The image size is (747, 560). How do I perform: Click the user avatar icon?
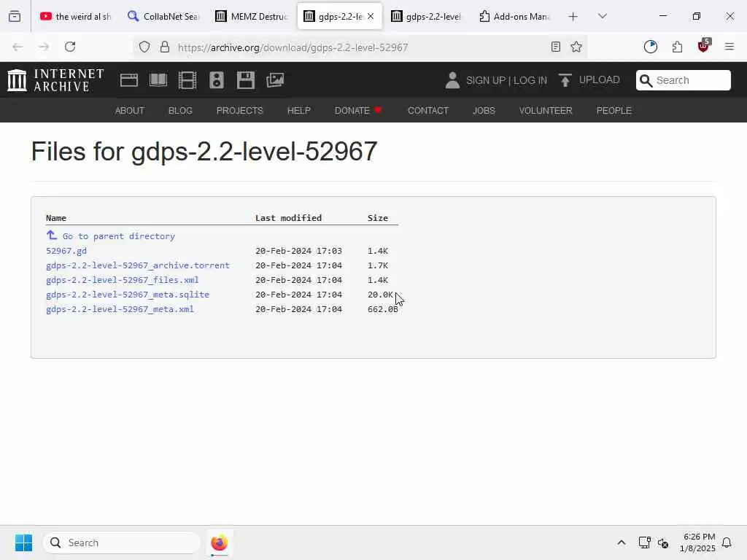coord(452,80)
